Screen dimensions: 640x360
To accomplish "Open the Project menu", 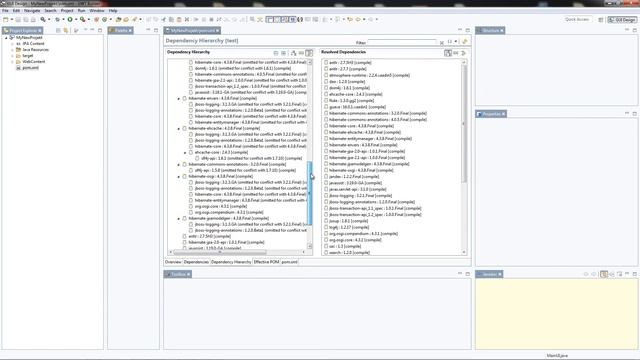I will [67, 11].
